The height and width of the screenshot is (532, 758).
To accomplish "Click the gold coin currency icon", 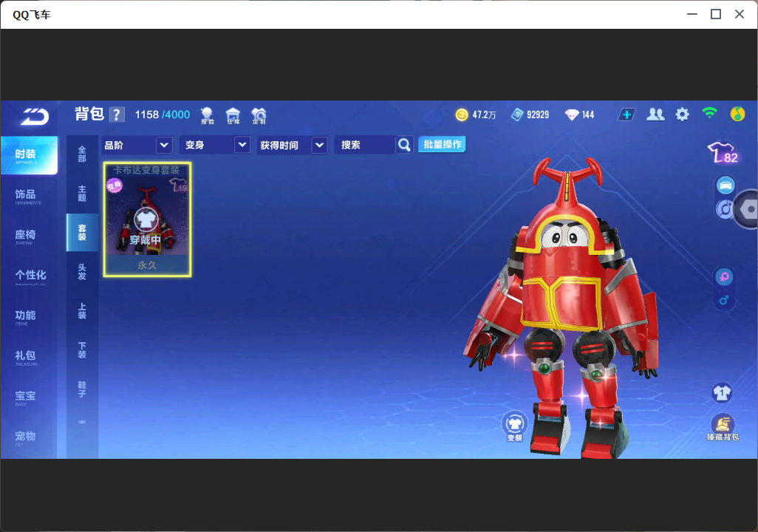I will (x=462, y=115).
